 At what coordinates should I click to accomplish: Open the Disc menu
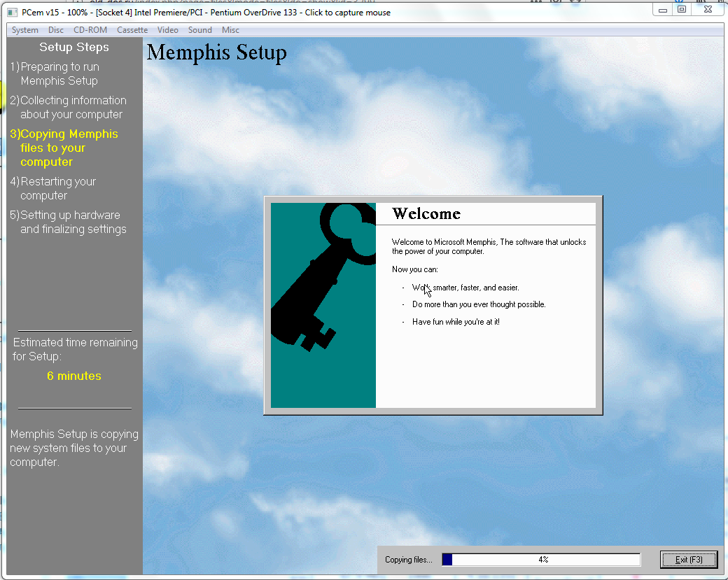(56, 30)
